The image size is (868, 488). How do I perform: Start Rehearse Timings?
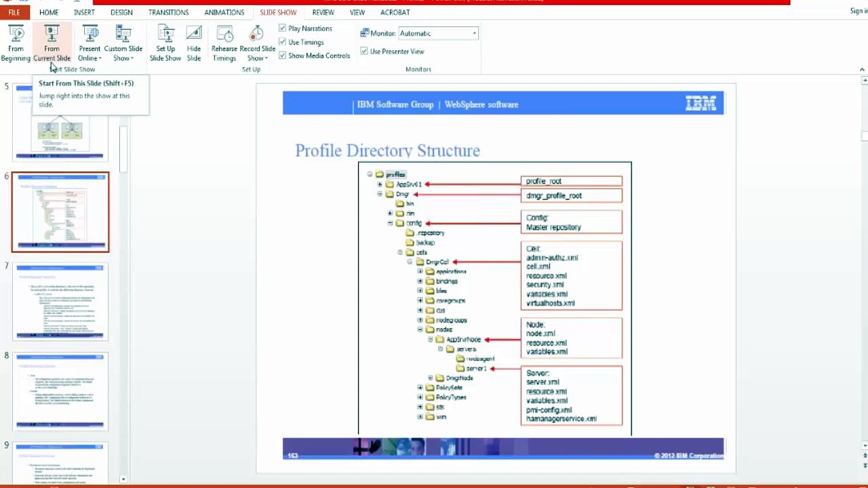tap(224, 43)
